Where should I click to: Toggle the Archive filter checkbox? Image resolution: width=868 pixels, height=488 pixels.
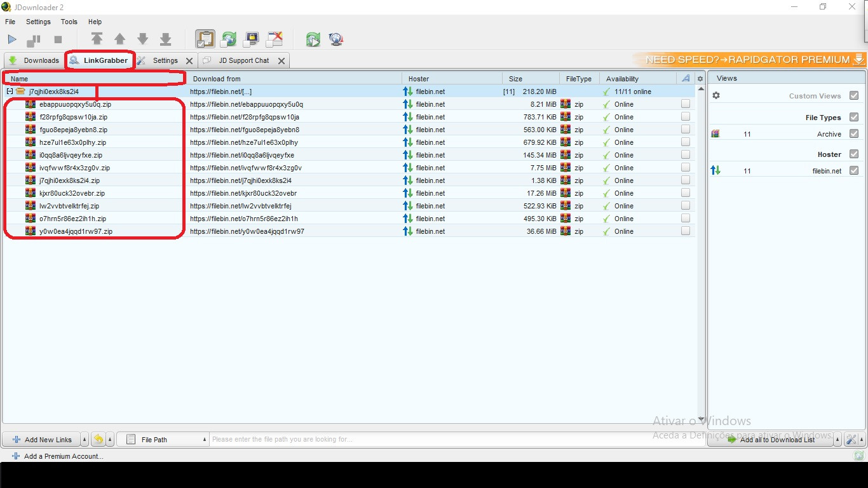coord(854,133)
